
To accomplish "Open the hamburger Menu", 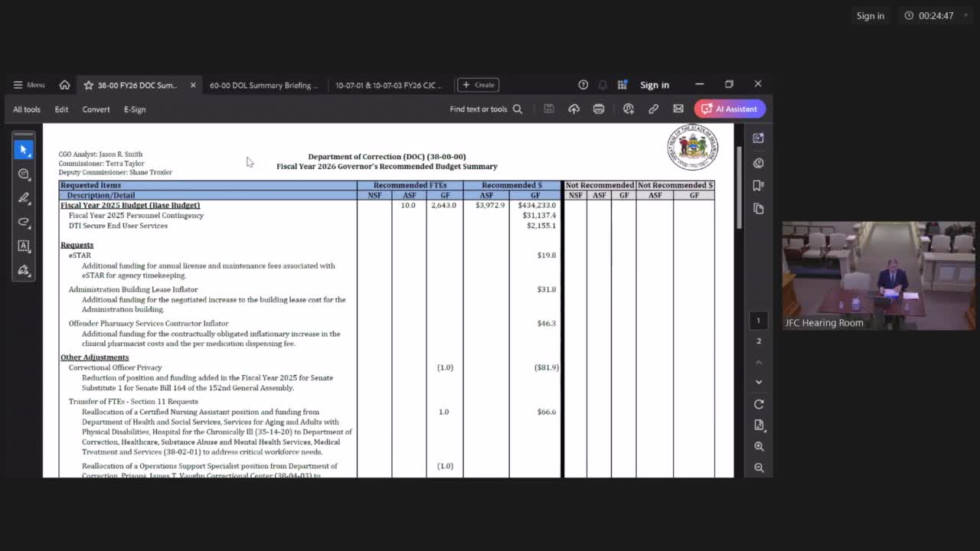I will [x=29, y=85].
